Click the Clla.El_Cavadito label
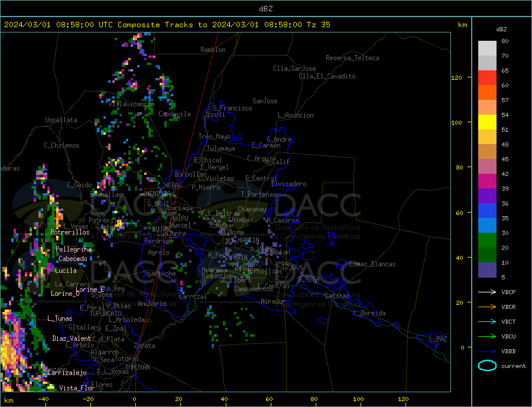Viewport: 532px width, 407px height. (x=327, y=76)
